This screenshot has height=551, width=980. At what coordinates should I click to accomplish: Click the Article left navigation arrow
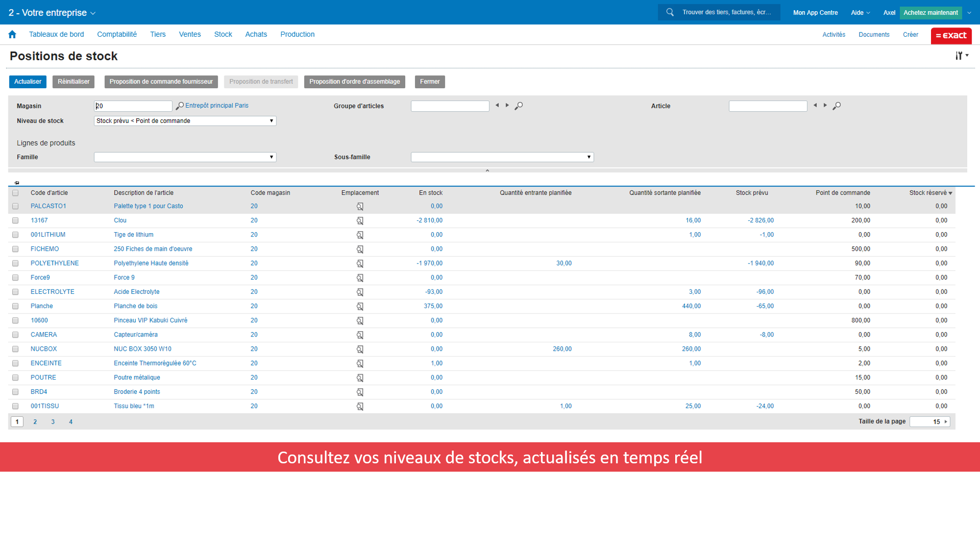coord(816,105)
